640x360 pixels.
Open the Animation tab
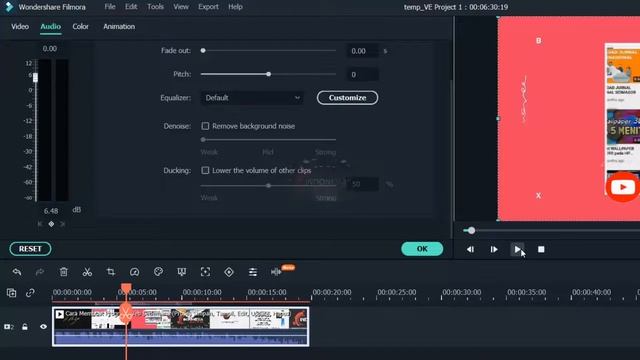[119, 27]
